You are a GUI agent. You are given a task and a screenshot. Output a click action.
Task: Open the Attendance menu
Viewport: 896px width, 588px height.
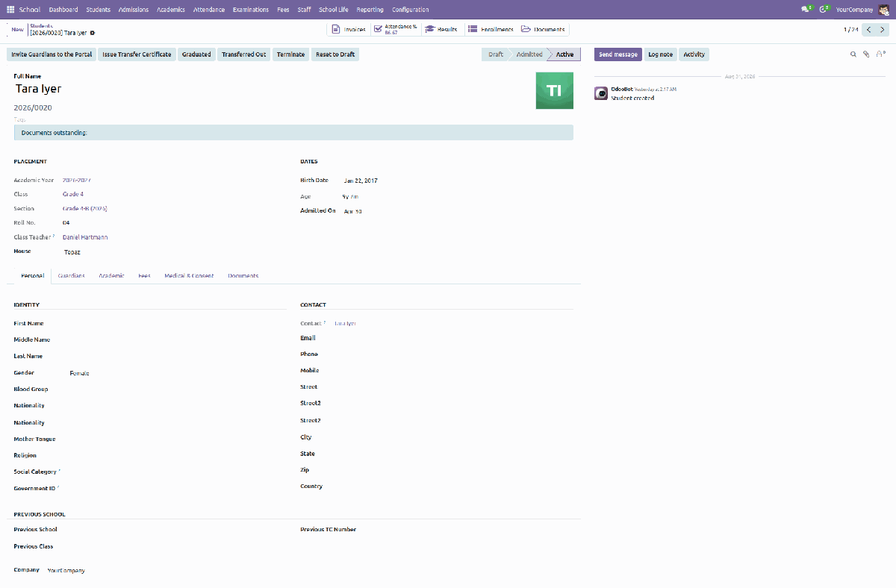(x=208, y=10)
